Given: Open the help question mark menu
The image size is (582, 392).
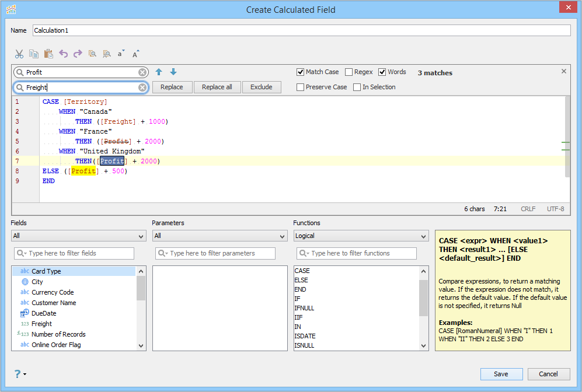Looking at the screenshot, I should [x=20, y=374].
